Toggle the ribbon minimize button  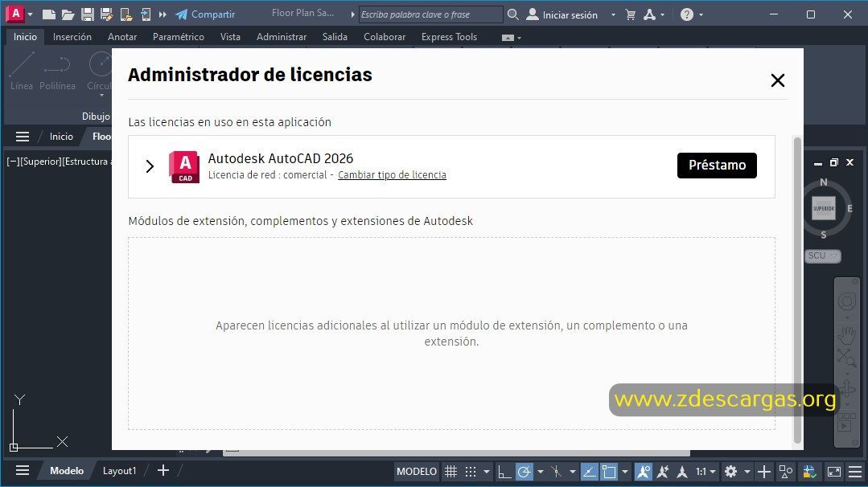coord(508,38)
